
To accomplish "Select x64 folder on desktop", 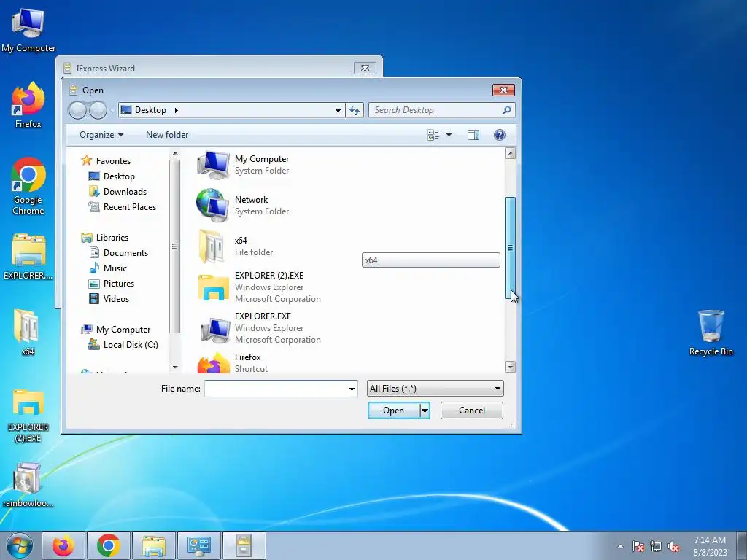I will point(27,332).
